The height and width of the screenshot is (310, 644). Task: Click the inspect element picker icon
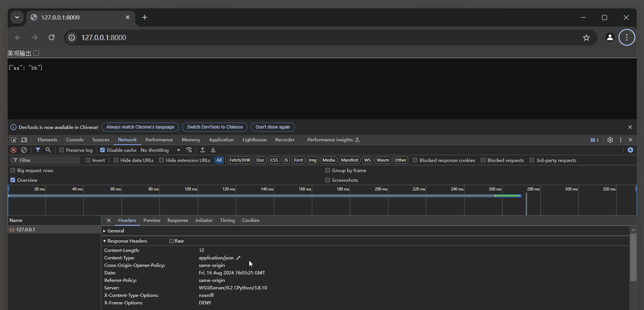(x=14, y=140)
